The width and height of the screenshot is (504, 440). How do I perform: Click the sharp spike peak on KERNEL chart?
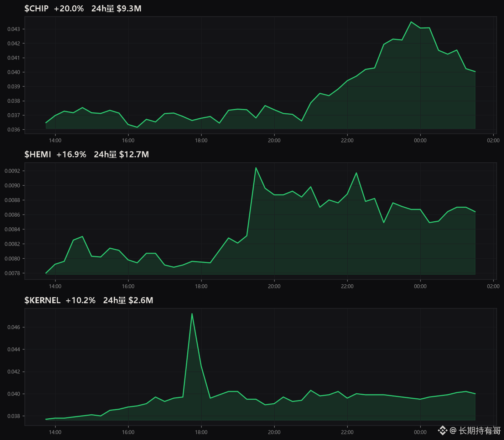[192, 314]
